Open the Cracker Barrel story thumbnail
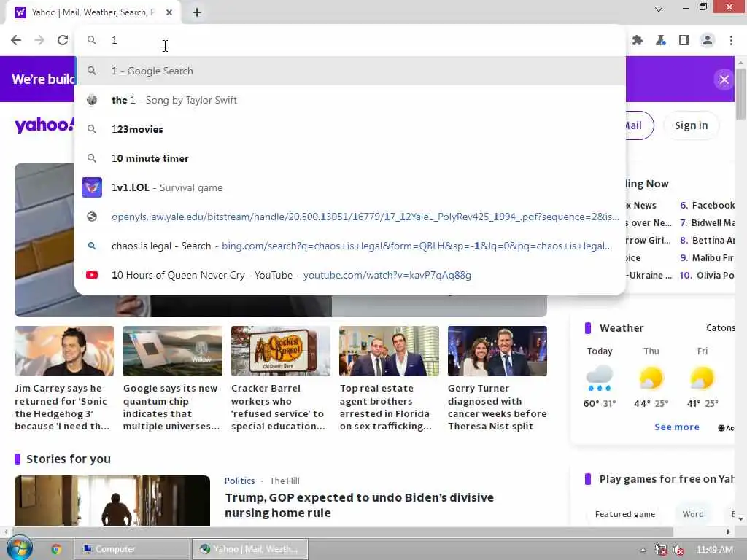The height and width of the screenshot is (560, 747). coord(281,351)
